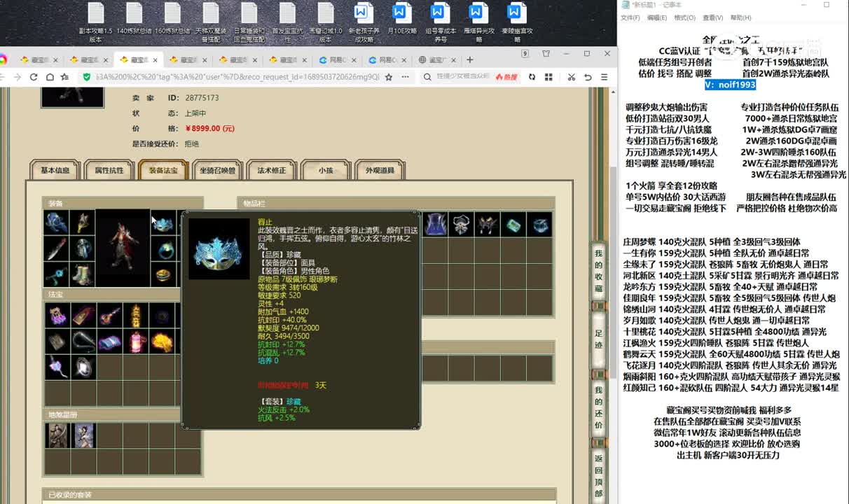Switch to the 外观道具 tab
This screenshot has width=849, height=504.
tap(379, 170)
